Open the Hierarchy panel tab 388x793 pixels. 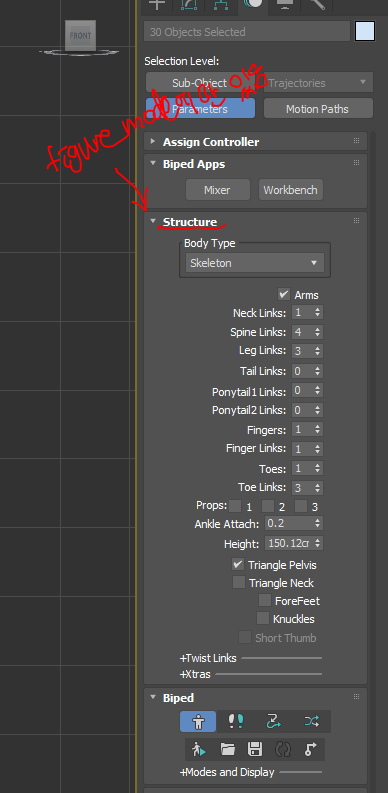click(x=220, y=4)
